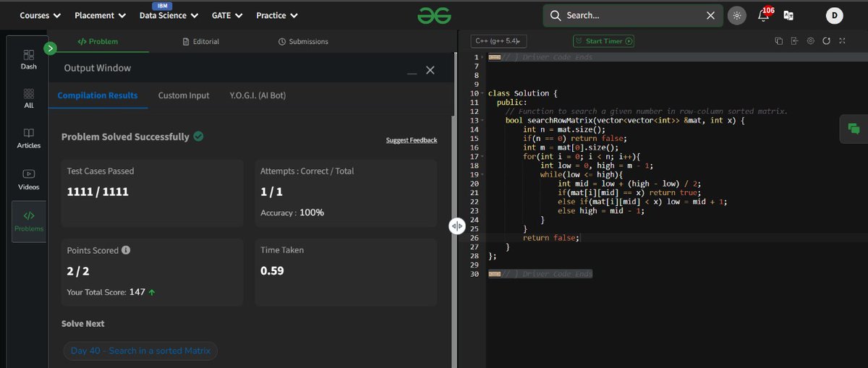Open editor settings gear icon

[x=811, y=41]
